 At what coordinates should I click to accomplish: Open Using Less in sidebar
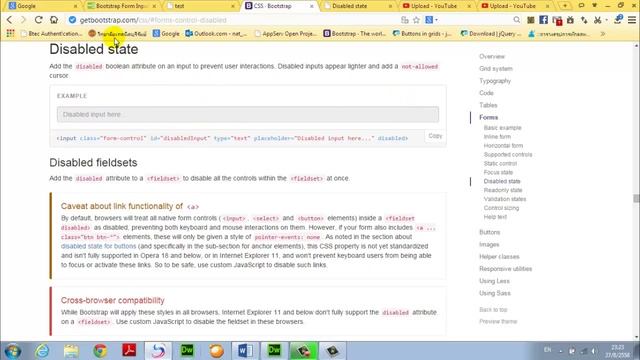point(494,281)
